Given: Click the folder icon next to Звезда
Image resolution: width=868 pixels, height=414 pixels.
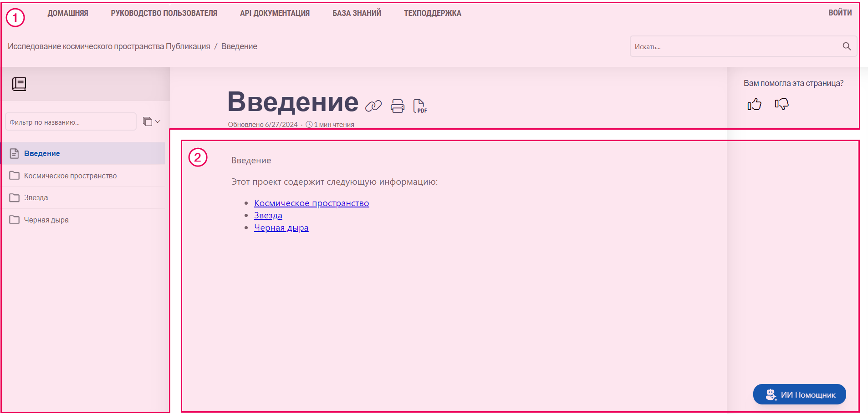Looking at the screenshot, I should pyautogui.click(x=14, y=197).
